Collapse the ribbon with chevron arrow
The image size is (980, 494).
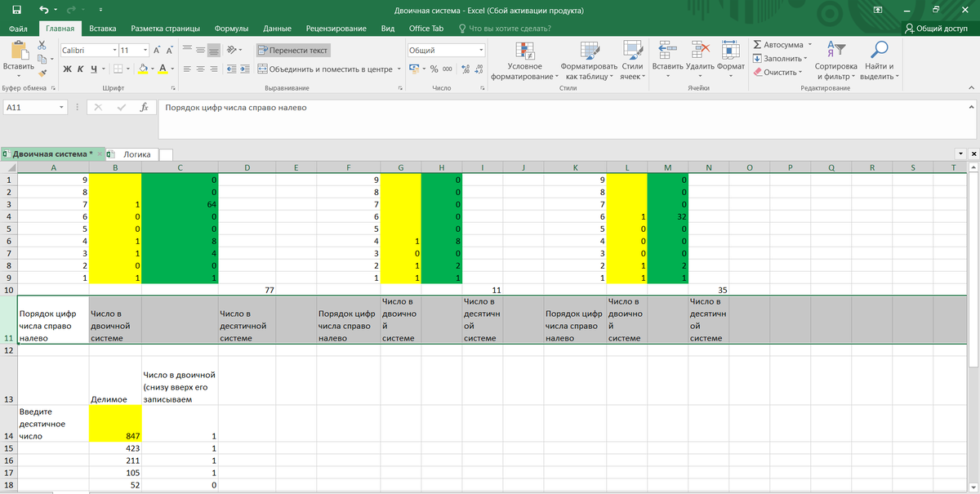pos(972,87)
